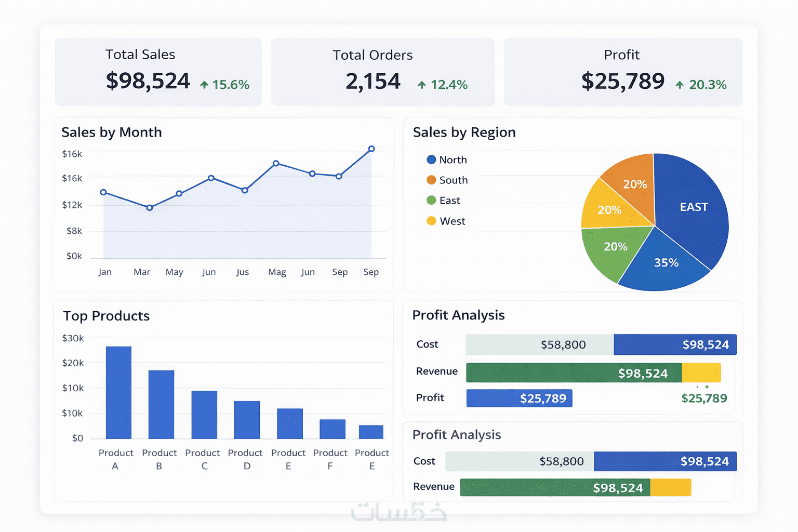Screen dimensions: 798x532
Task: Click the South legend orange dot
Action: (x=431, y=180)
